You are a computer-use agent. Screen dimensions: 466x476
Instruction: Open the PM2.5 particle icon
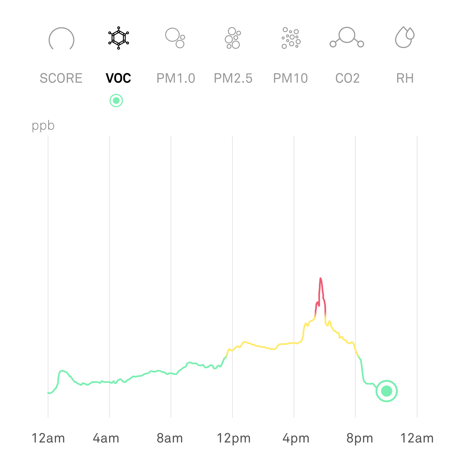coord(233,38)
